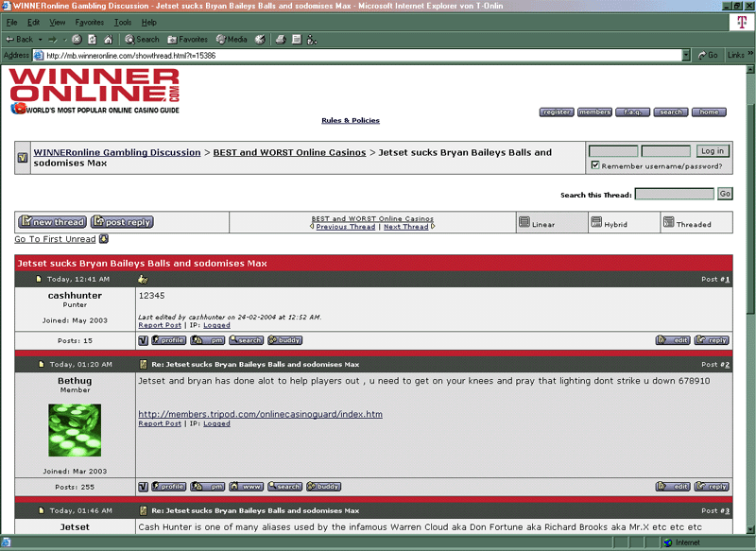This screenshot has width=756, height=551.
Task: Open the Help menu
Action: 148,22
